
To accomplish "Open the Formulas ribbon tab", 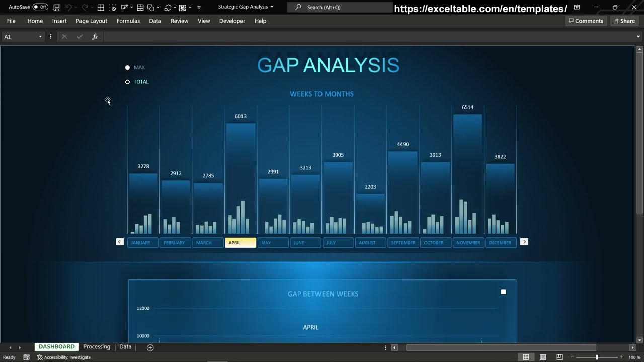I will pos(128,21).
